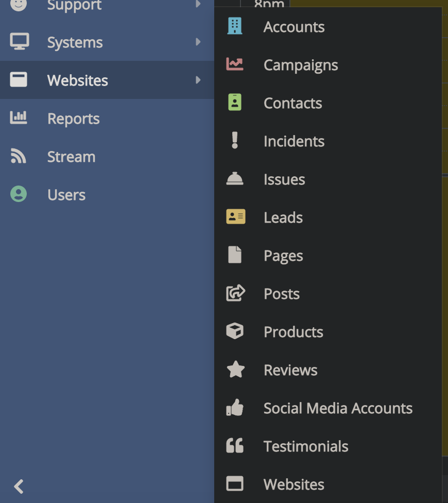Click the green badge Contacts icon
The image size is (448, 503).
tap(235, 103)
